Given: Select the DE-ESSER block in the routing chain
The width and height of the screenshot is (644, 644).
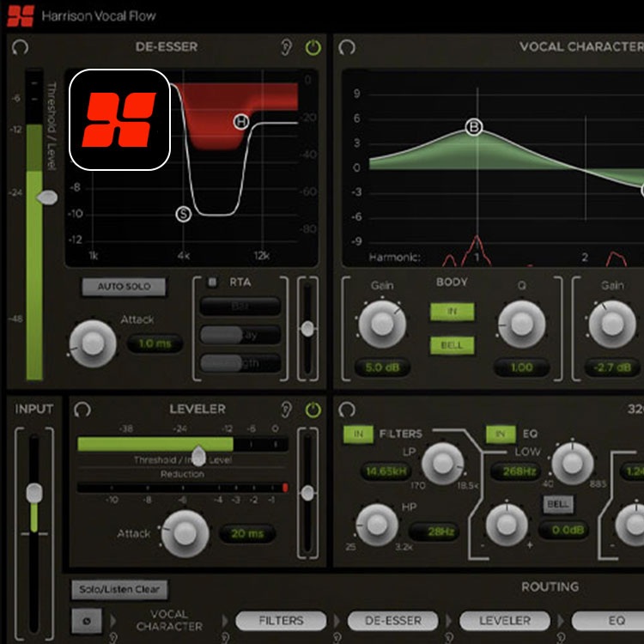Looking at the screenshot, I should point(392,620).
